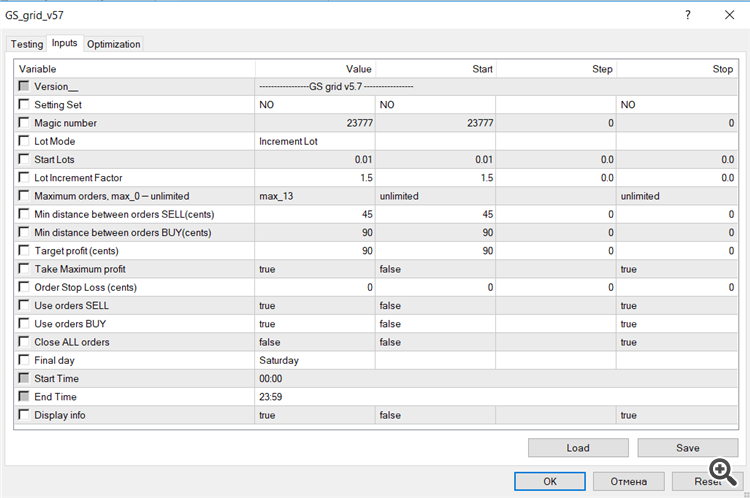
Task: Click Min distance SELL Start cell 45
Action: pos(435,214)
